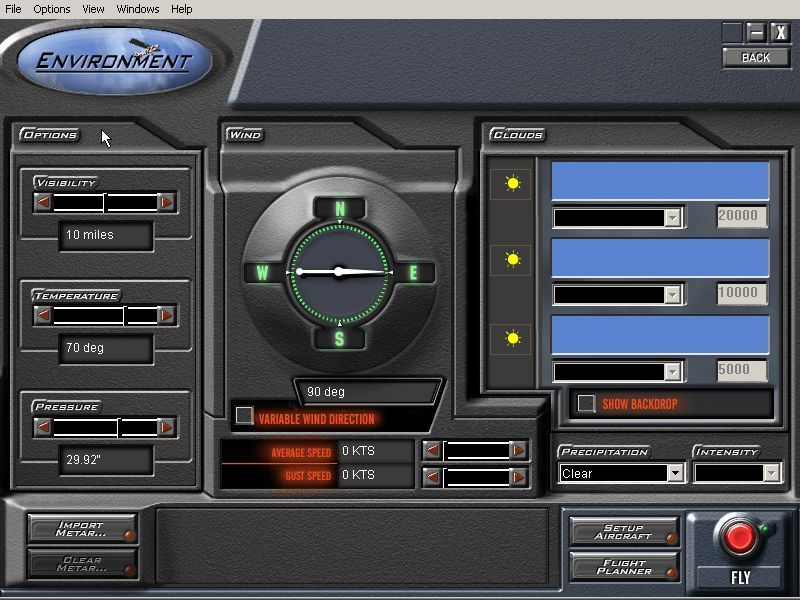Select the W marker on the wind compass
Image resolution: width=800 pixels, height=600 pixels.
tap(264, 270)
